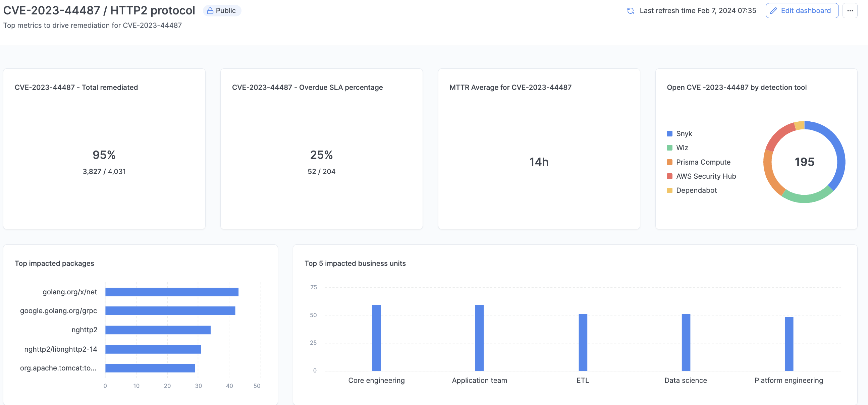The width and height of the screenshot is (868, 405).
Task: Select the Prisma Compute legend swatch
Action: pos(669,162)
